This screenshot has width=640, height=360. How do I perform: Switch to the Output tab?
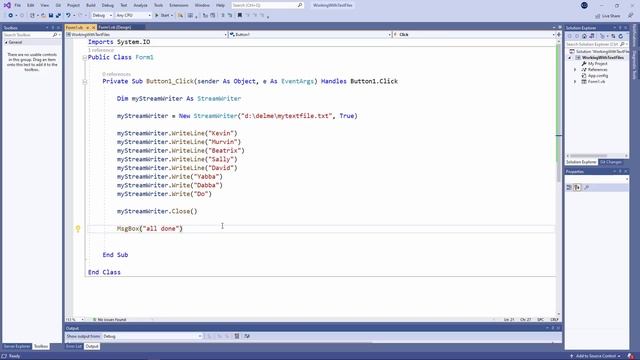(92, 346)
